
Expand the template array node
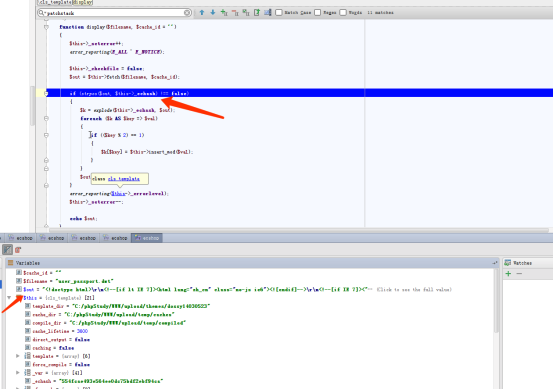[18, 356]
